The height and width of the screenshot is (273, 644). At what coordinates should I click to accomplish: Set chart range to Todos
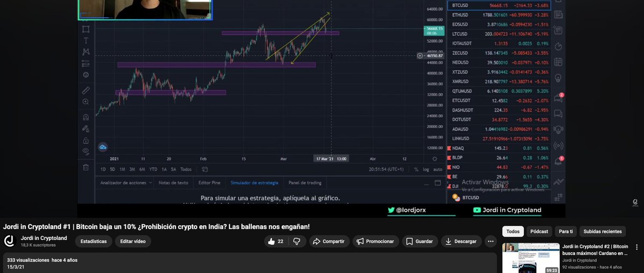[186, 169]
